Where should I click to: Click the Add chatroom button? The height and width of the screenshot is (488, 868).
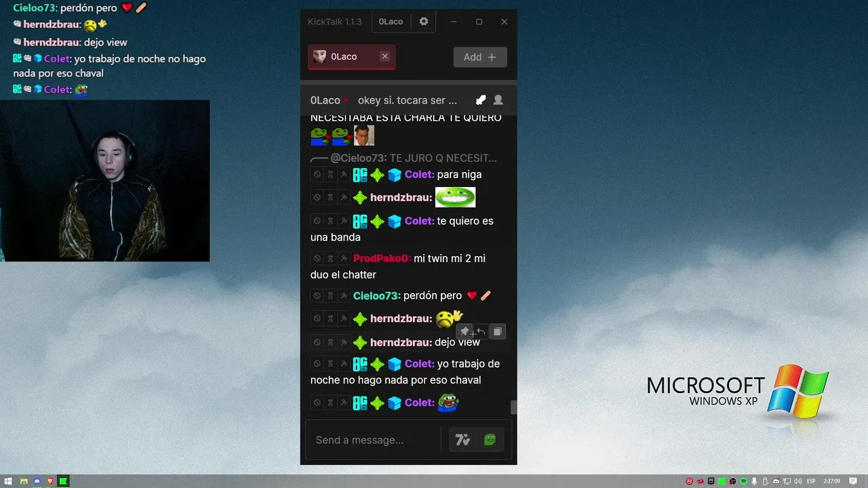480,57
